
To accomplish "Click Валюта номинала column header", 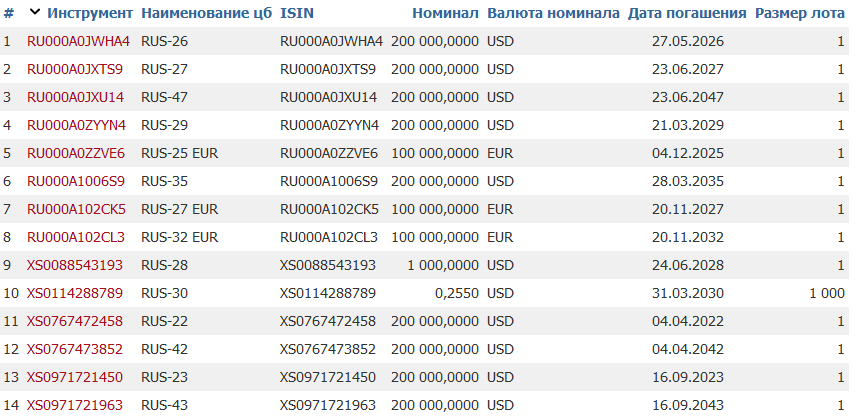I will [x=553, y=13].
